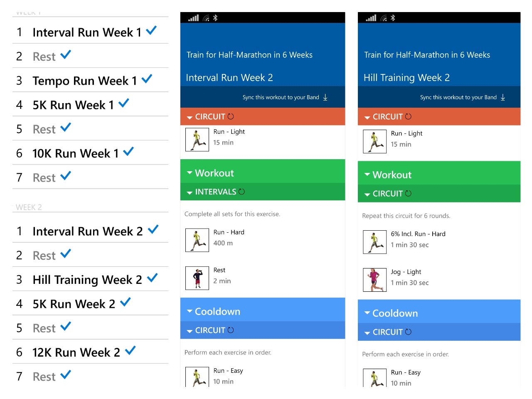
Task: Select the Run - Hard exercise icon
Action: 197,240
